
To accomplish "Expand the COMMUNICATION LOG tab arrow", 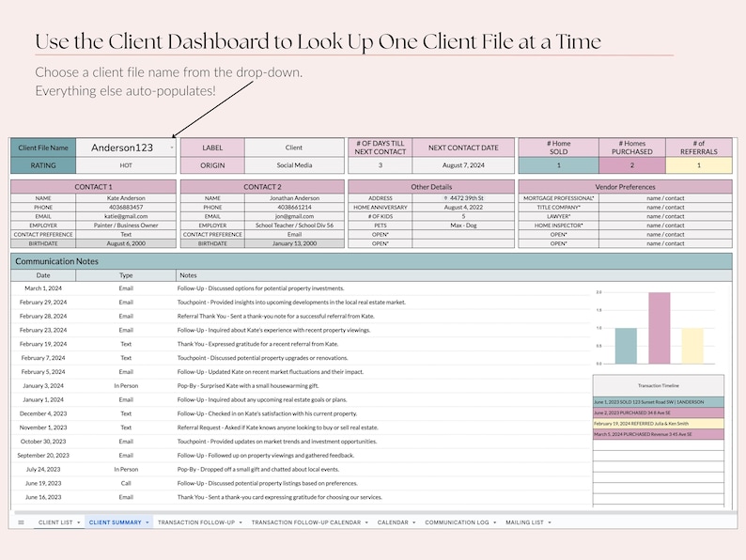I will click(494, 522).
